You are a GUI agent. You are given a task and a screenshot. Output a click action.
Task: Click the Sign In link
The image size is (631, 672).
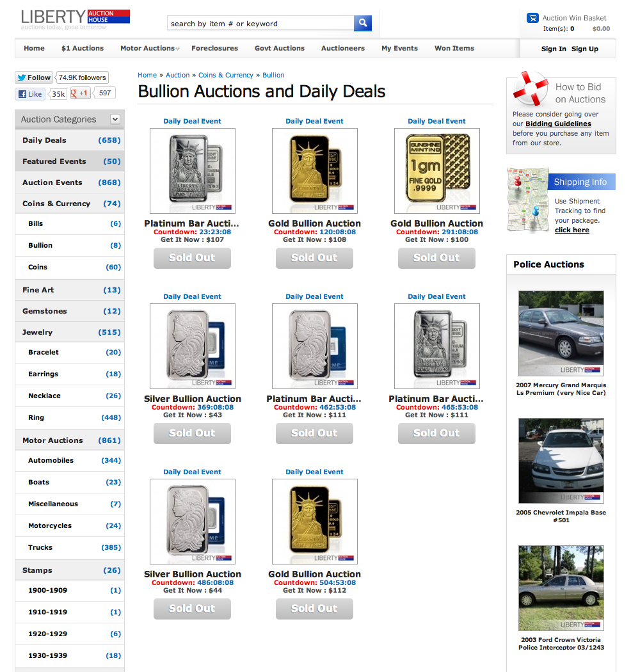[554, 49]
